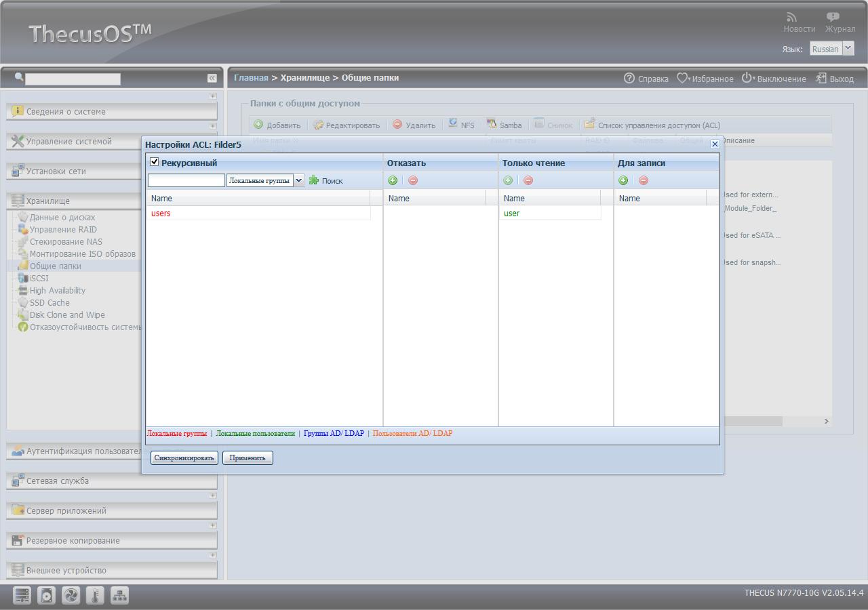The height and width of the screenshot is (610, 868).
Task: Open Управление RAID in the tree
Action: click(63, 230)
